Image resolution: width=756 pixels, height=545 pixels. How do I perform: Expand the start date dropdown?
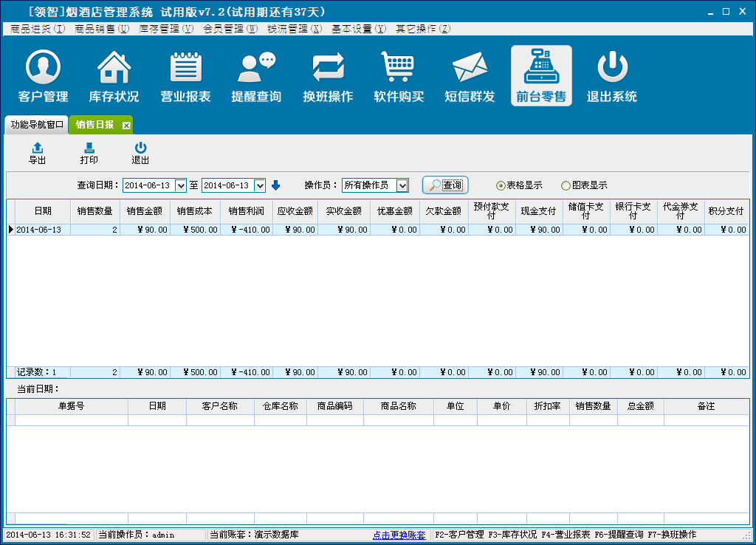coord(181,185)
